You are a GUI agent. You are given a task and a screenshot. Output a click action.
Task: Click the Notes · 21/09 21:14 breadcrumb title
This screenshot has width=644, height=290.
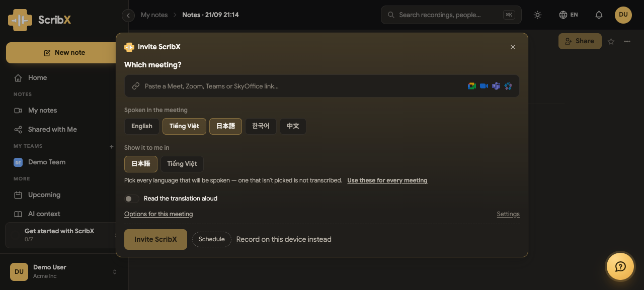point(210,15)
